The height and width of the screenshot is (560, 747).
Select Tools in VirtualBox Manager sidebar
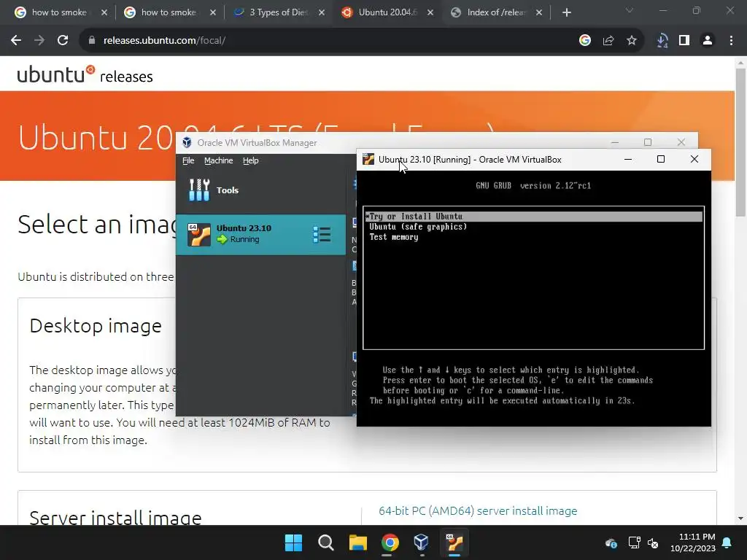click(260, 190)
